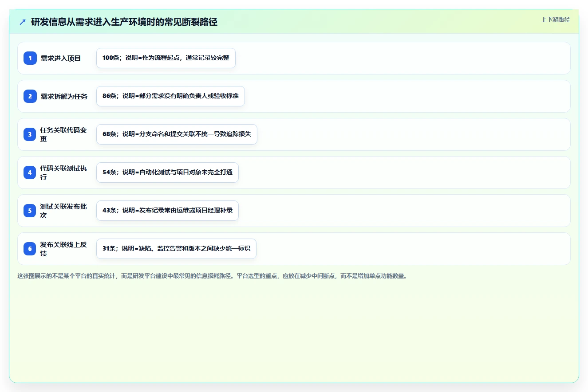
Task: Click the title 研发信息从需求进入生产环境时的常见断裂路径
Action: (x=124, y=22)
